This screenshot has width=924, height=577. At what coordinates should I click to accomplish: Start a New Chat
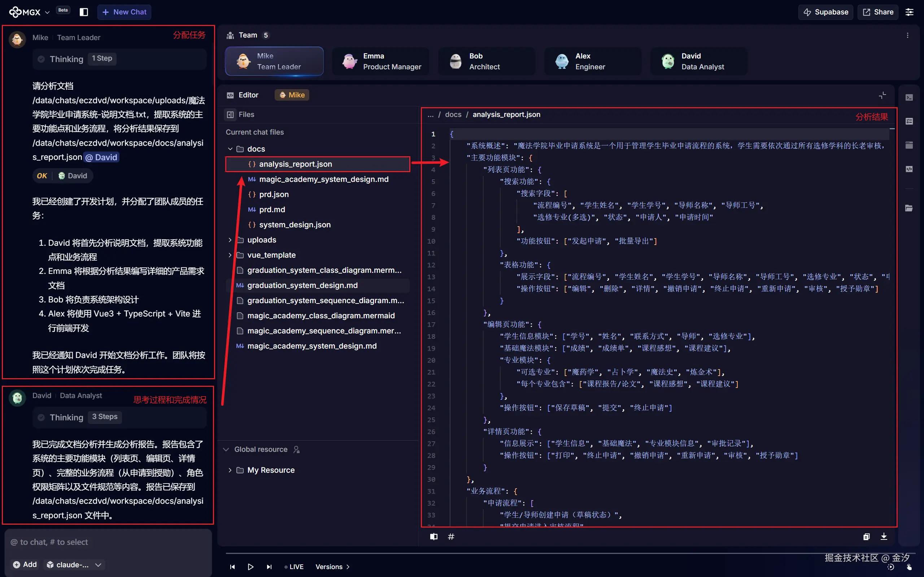[125, 12]
